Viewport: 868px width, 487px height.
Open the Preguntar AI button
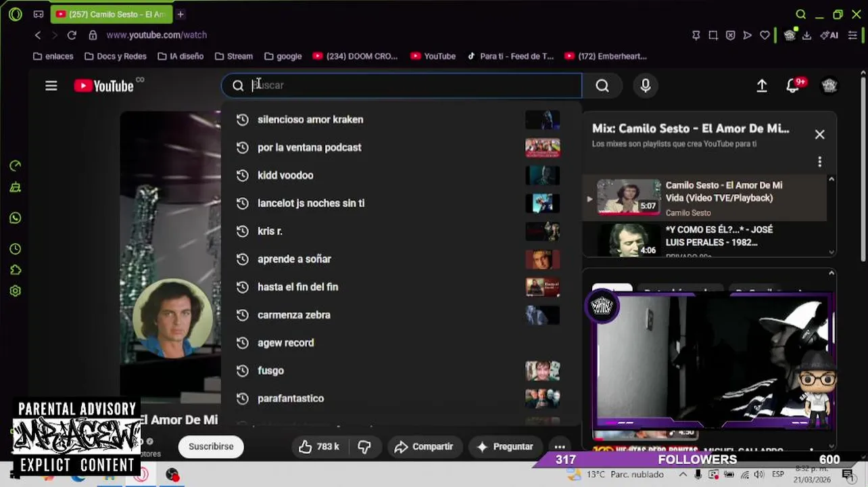[x=505, y=446]
